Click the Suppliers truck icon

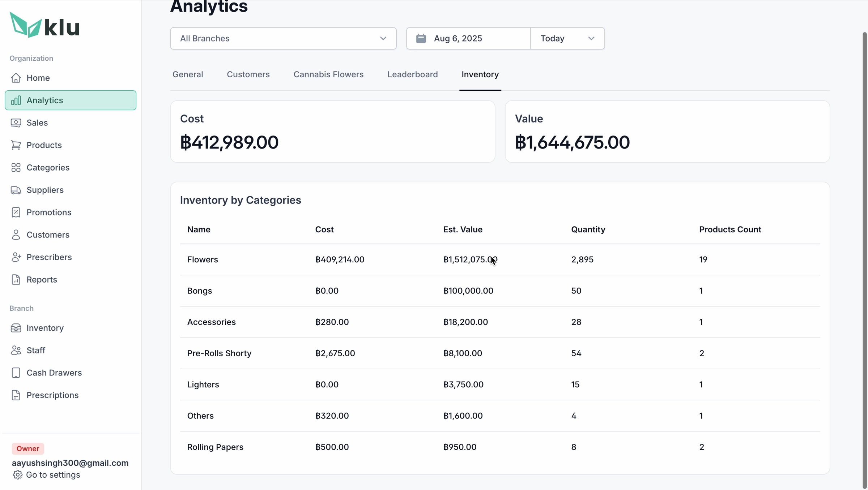pos(16,190)
